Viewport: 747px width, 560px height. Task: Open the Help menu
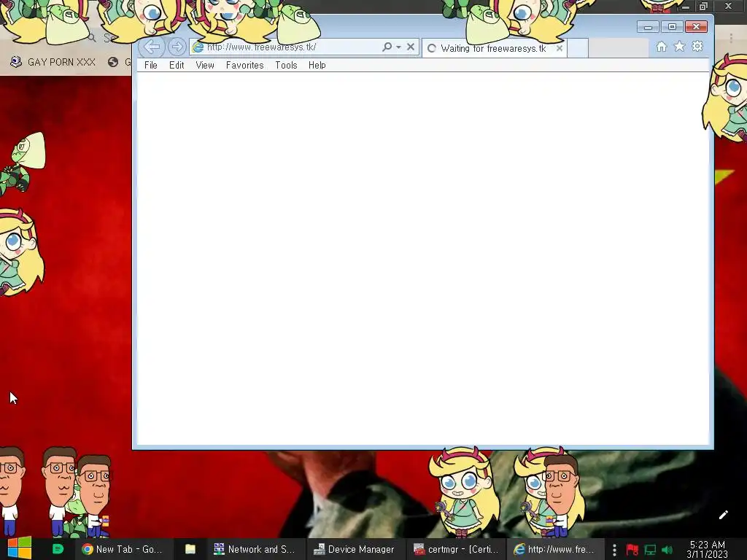coord(317,65)
